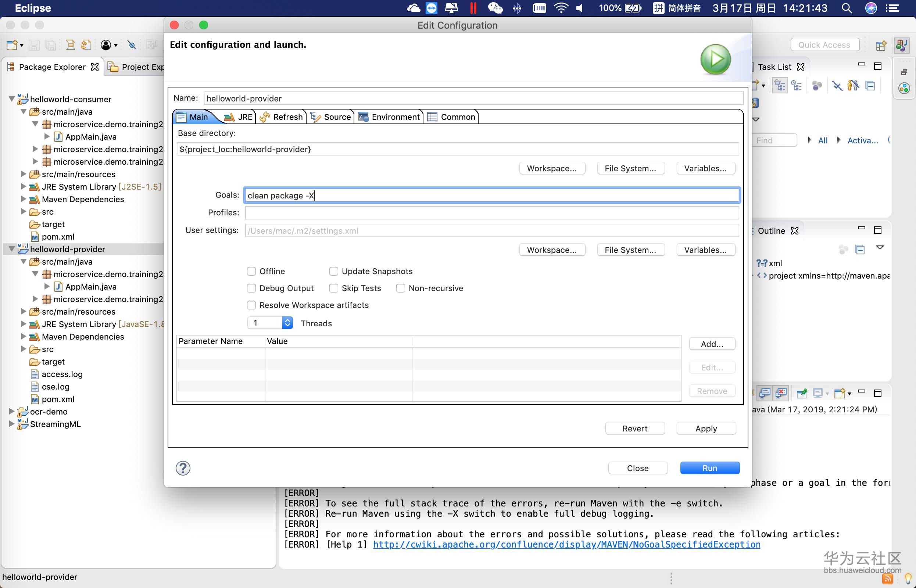Click the New wizard toolbar icon

tap(12, 46)
